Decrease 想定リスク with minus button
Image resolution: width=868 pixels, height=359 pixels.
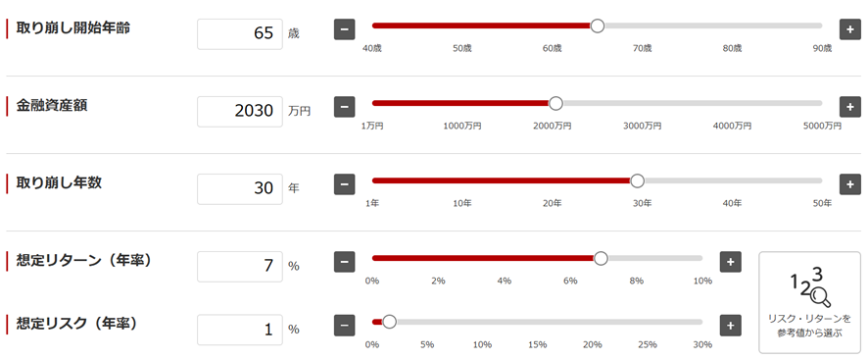(344, 326)
